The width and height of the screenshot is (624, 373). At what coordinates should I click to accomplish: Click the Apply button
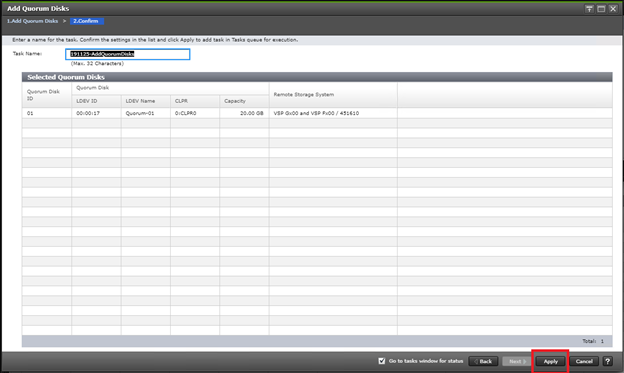550,361
